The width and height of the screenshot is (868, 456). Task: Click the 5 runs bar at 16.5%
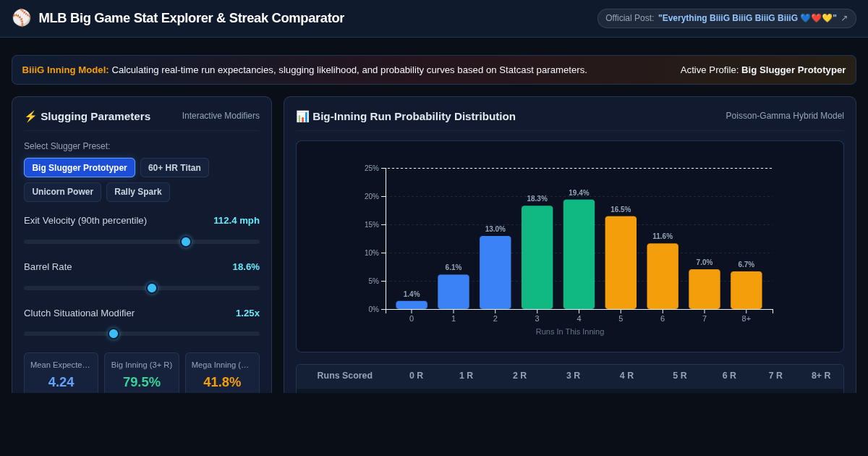coord(621,263)
